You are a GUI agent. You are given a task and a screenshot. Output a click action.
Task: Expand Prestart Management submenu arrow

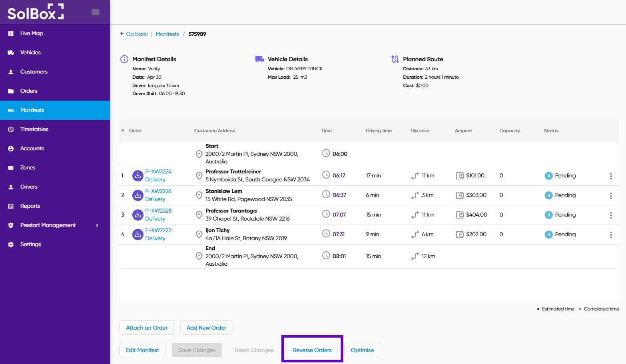click(97, 225)
